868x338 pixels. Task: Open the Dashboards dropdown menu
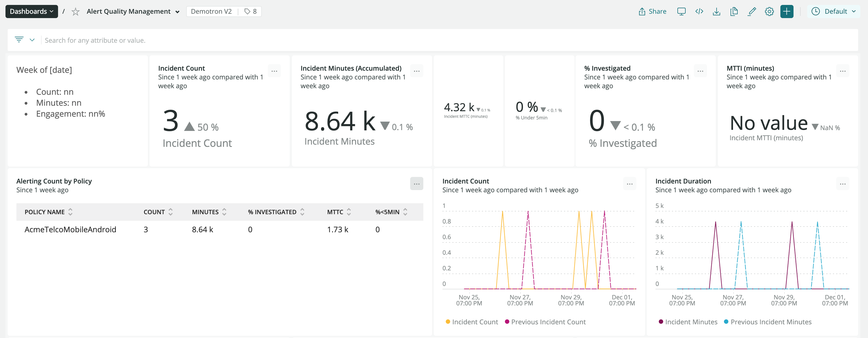click(32, 12)
